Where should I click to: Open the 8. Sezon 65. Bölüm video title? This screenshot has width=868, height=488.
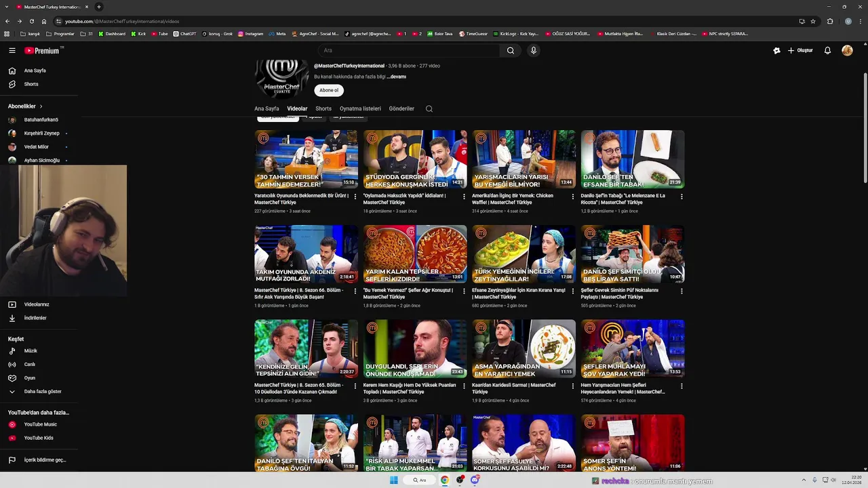(x=298, y=388)
